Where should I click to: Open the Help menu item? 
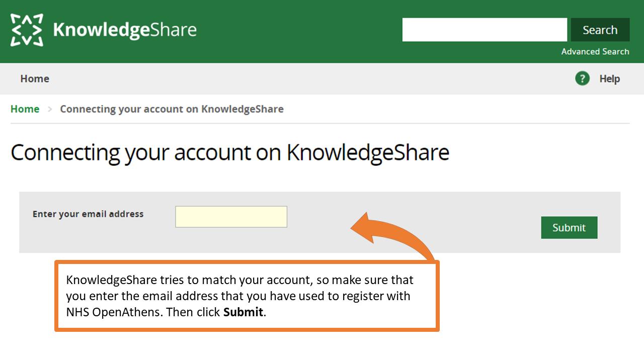click(609, 78)
